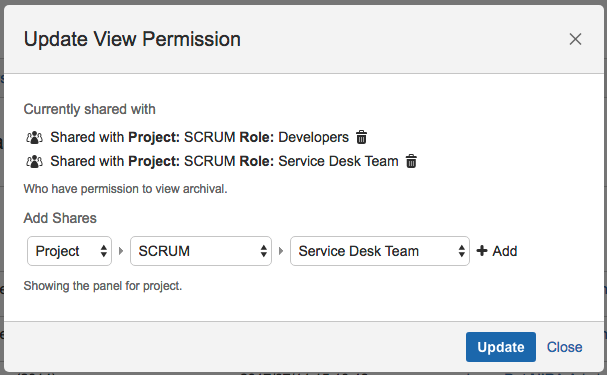Remove the Service Desk Team share via trash icon
Image resolution: width=607 pixels, height=375 pixels.
coord(411,161)
